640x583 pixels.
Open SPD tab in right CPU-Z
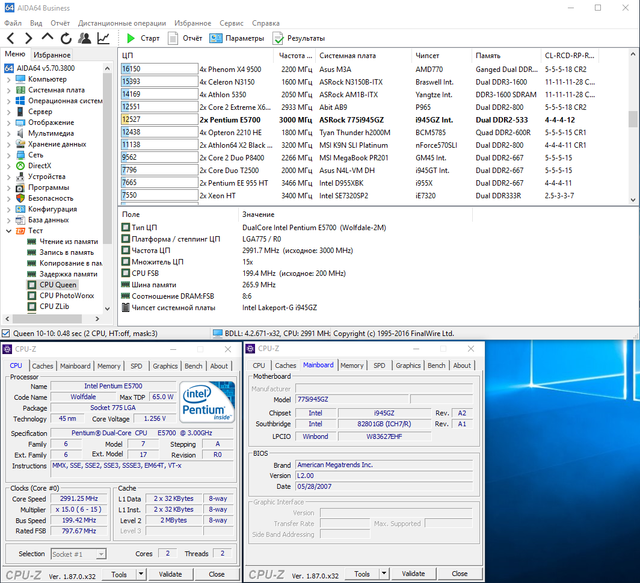[x=379, y=365]
